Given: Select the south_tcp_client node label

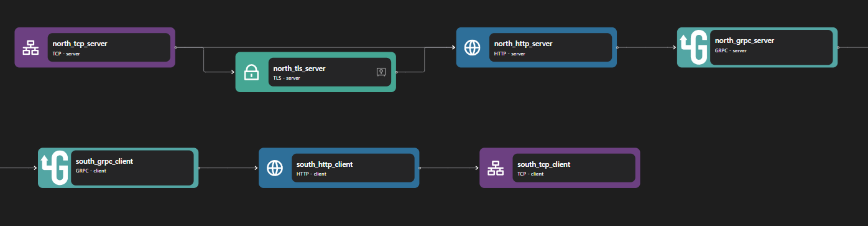Looking at the screenshot, I should [544, 164].
